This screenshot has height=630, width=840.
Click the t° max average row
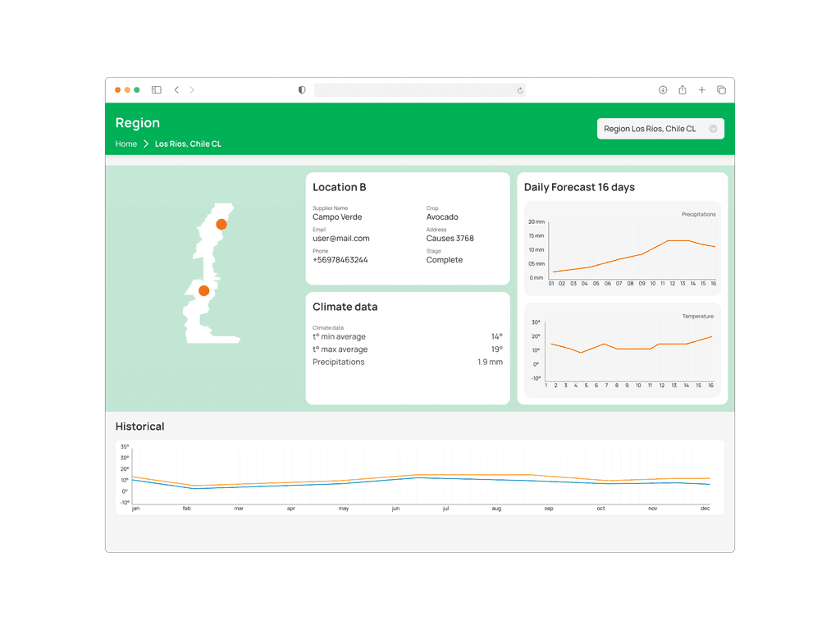[408, 349]
